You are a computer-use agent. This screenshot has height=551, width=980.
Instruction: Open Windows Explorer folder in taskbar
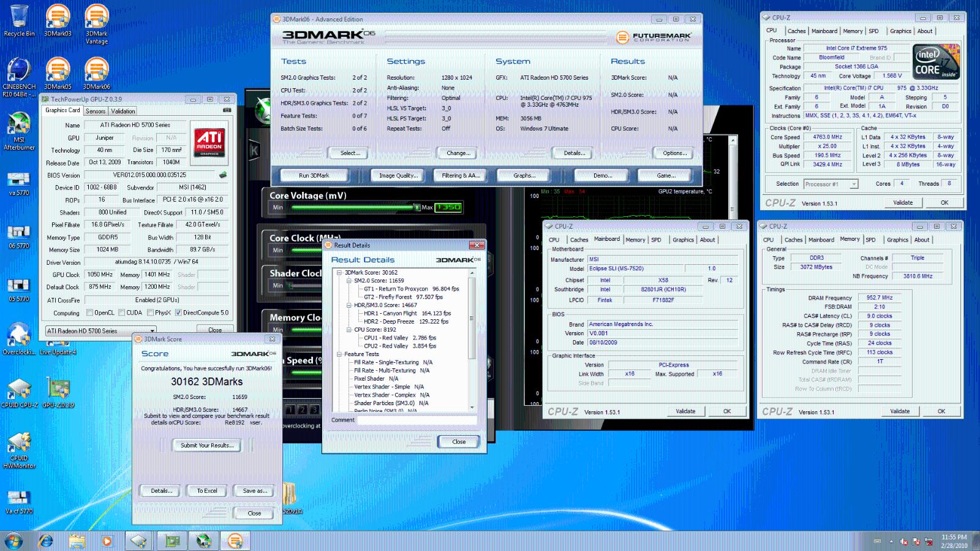pyautogui.click(x=77, y=541)
